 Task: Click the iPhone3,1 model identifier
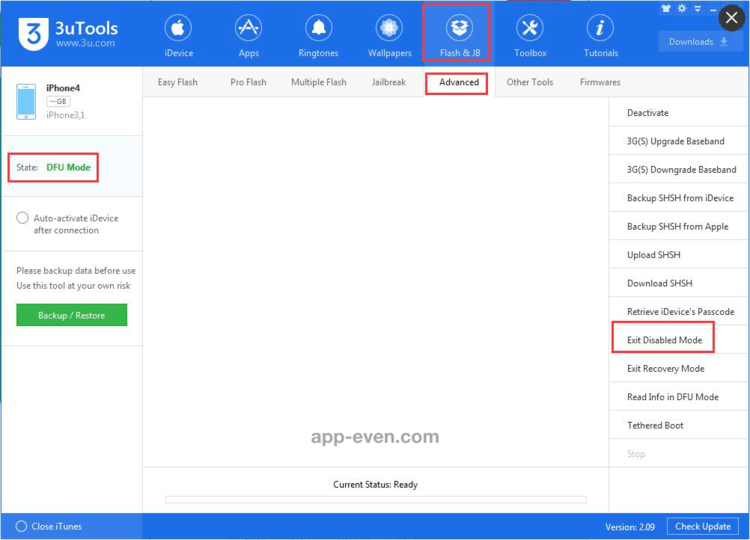tap(65, 115)
